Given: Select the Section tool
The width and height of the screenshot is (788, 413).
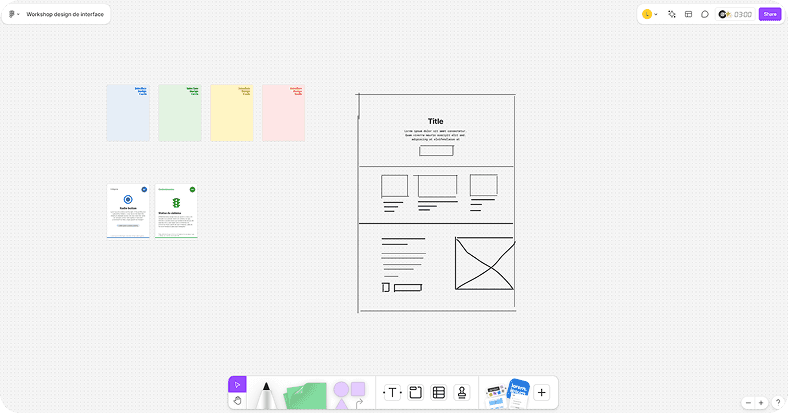Looking at the screenshot, I should (x=415, y=393).
